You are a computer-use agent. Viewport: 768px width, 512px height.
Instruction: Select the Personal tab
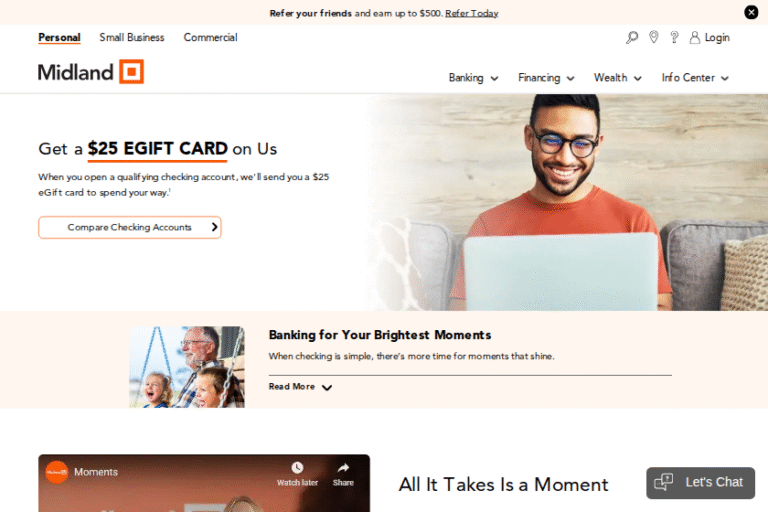point(59,38)
